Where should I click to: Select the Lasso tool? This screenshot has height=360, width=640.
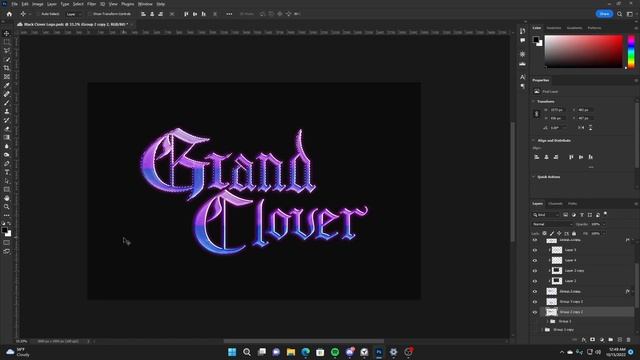click(x=7, y=51)
